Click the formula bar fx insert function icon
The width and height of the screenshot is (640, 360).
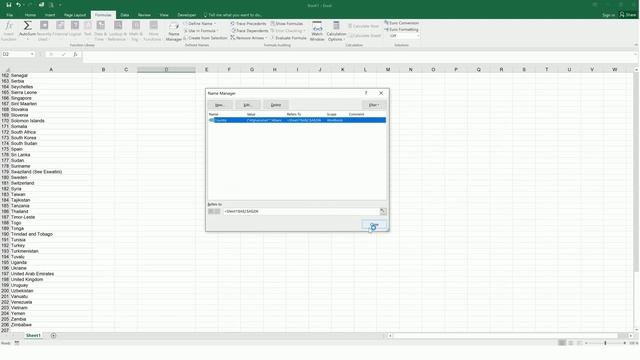tap(76, 54)
